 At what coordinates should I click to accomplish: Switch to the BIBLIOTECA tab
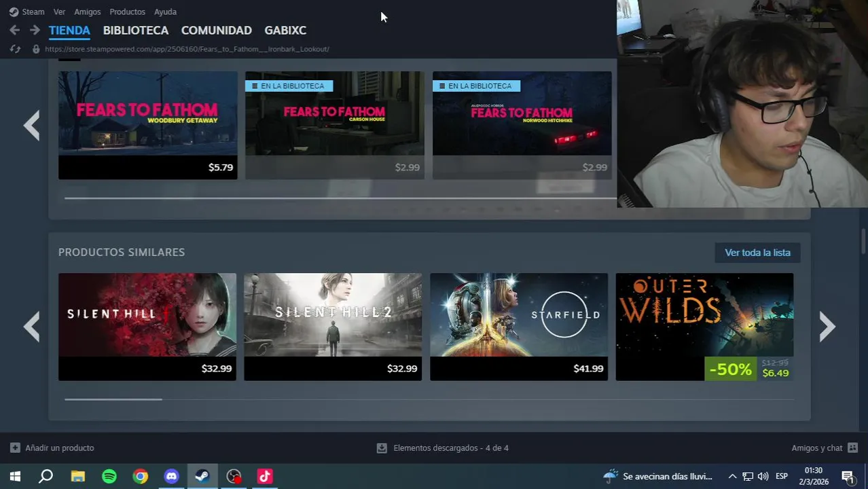tap(136, 31)
